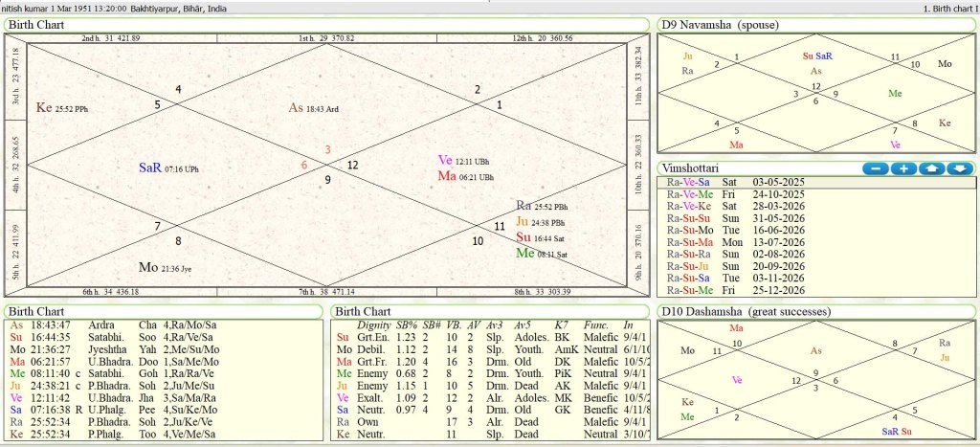Select the Ra-Su-Su row dated 31-05-2026
980x447 pixels.
(x=728, y=218)
